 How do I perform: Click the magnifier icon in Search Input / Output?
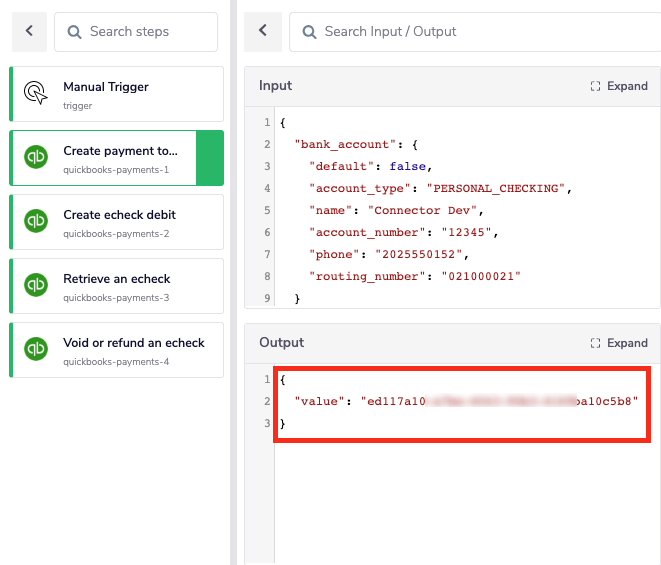click(x=309, y=32)
